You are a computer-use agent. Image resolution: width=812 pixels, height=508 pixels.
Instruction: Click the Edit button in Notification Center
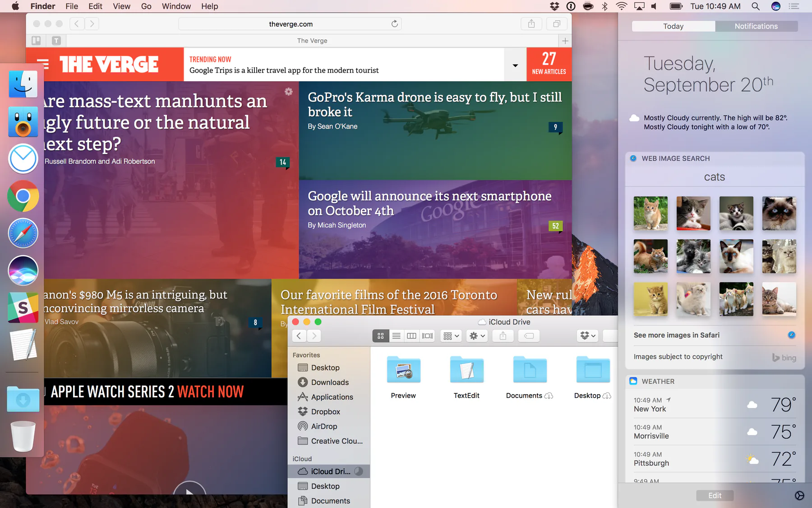(x=715, y=495)
